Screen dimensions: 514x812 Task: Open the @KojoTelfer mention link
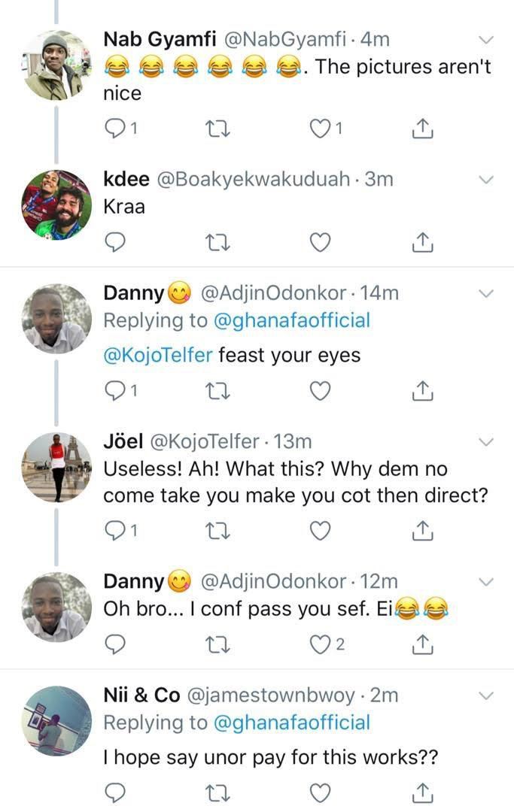(x=157, y=355)
